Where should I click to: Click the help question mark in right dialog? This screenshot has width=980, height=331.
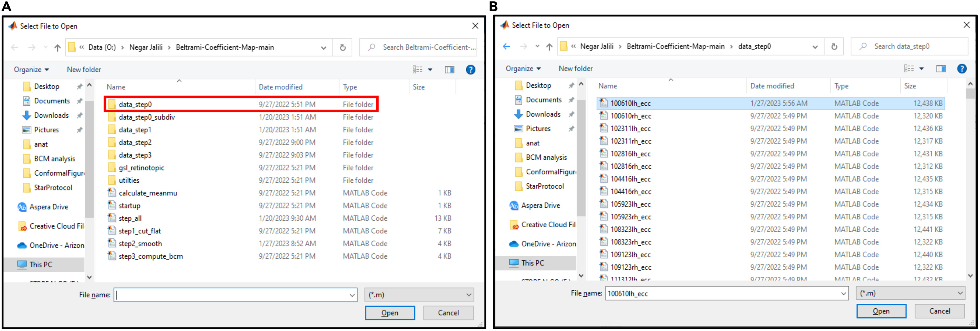(961, 69)
